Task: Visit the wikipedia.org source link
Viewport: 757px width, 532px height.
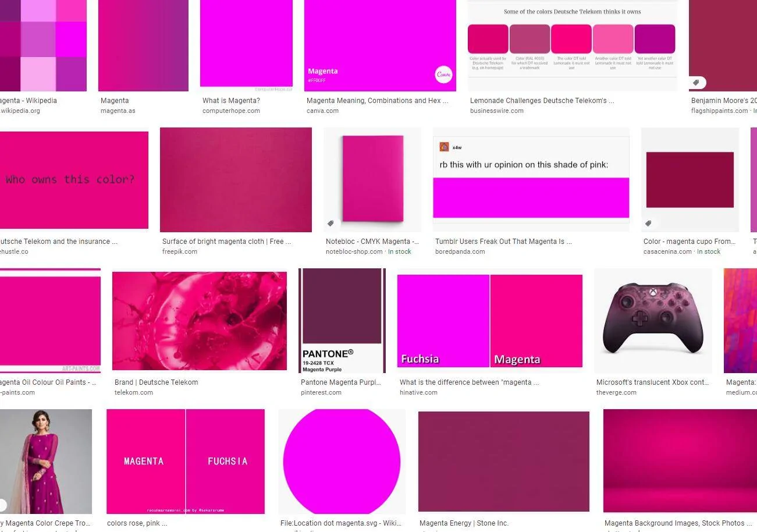Action: (20, 111)
